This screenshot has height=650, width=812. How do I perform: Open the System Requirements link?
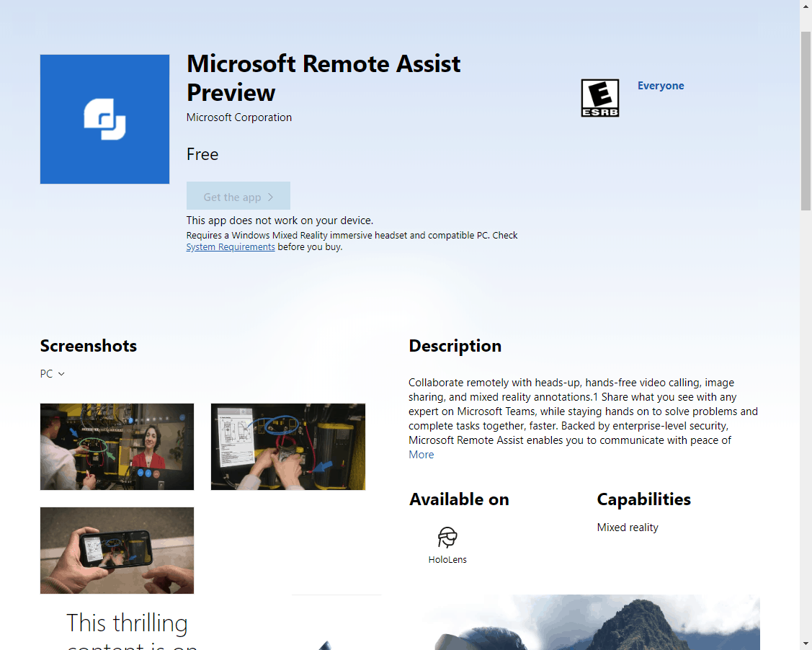click(x=230, y=246)
